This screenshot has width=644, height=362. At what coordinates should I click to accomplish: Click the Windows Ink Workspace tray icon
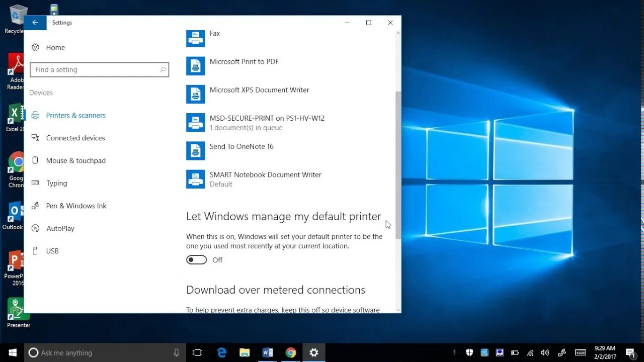pos(562,352)
